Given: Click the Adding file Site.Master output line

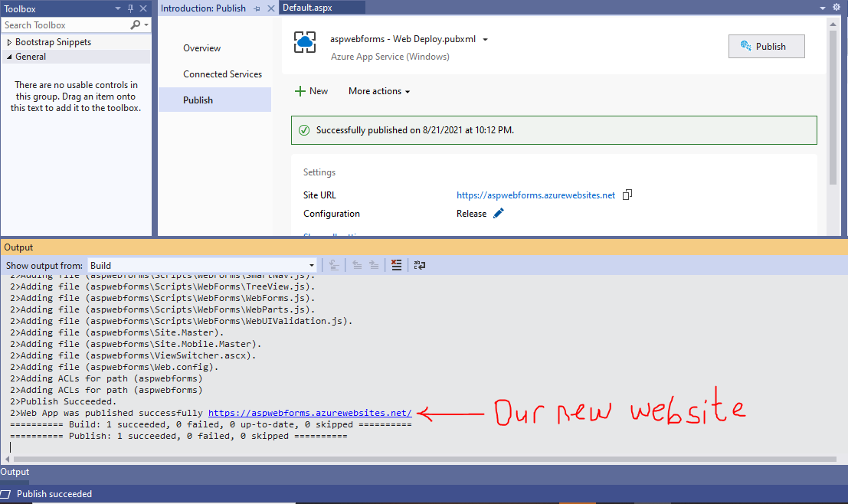Looking at the screenshot, I should 116,332.
